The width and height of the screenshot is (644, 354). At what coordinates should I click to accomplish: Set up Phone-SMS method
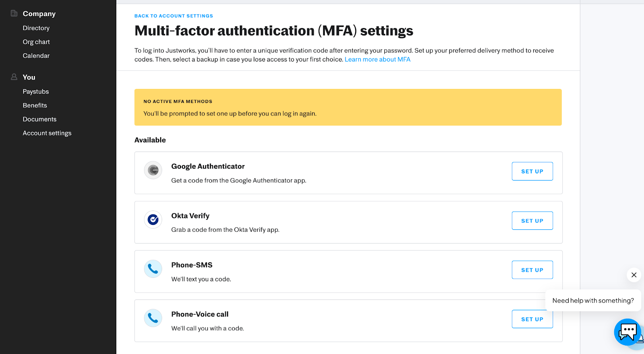click(532, 270)
